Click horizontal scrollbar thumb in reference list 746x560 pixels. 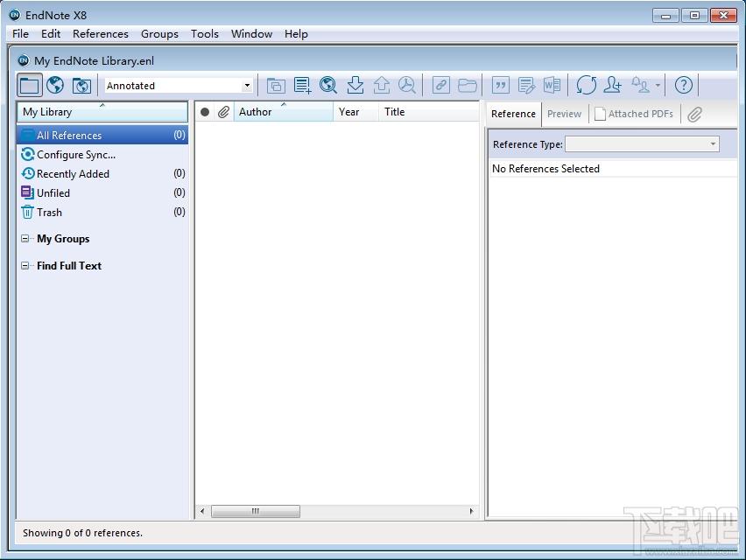(x=256, y=511)
